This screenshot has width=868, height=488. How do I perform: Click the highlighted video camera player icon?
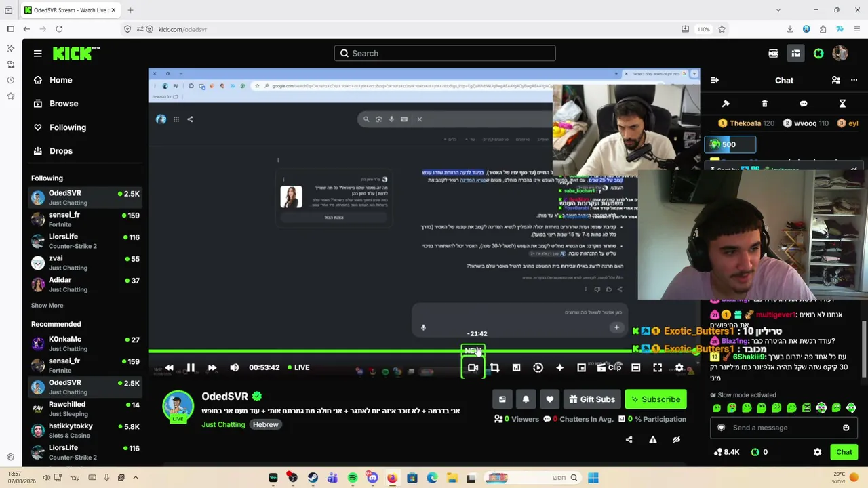473,367
